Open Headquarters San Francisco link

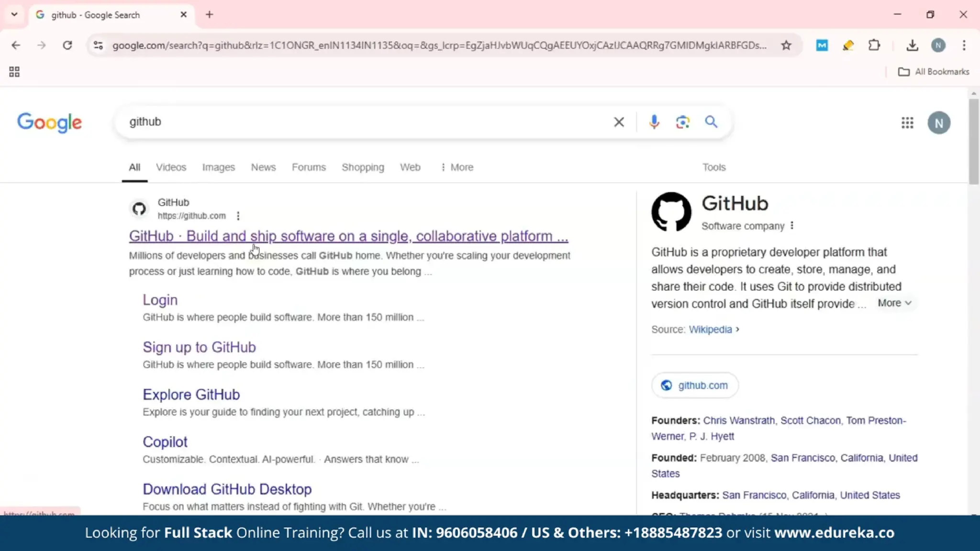pos(811,495)
